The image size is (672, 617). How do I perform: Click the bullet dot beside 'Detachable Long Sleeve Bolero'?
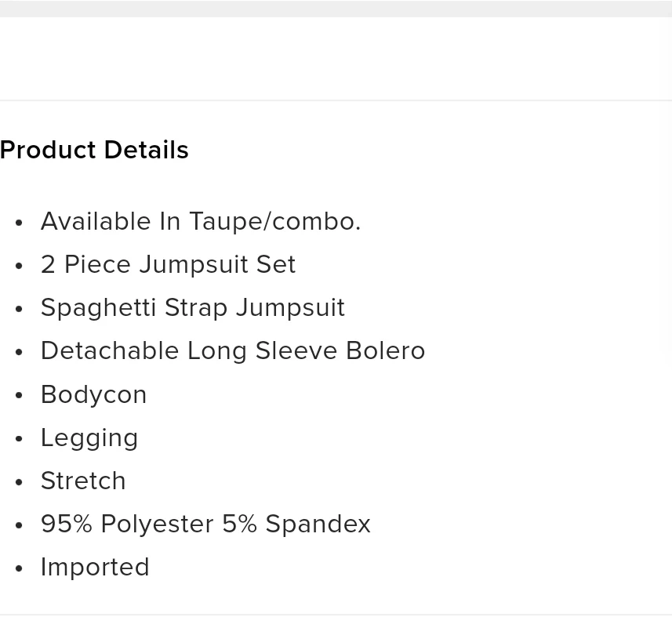19,352
